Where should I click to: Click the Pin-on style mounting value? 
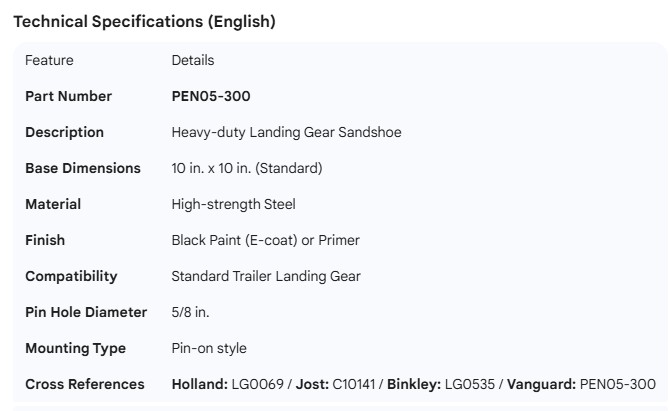[209, 348]
